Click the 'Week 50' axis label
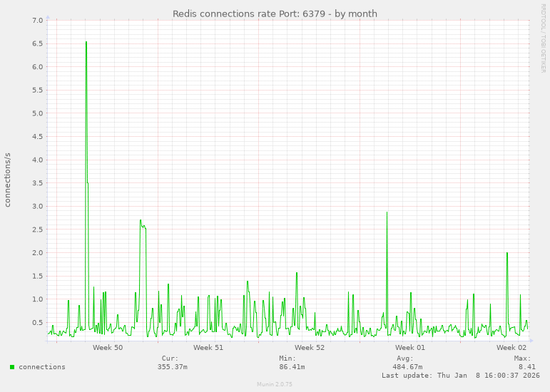 (x=108, y=348)
